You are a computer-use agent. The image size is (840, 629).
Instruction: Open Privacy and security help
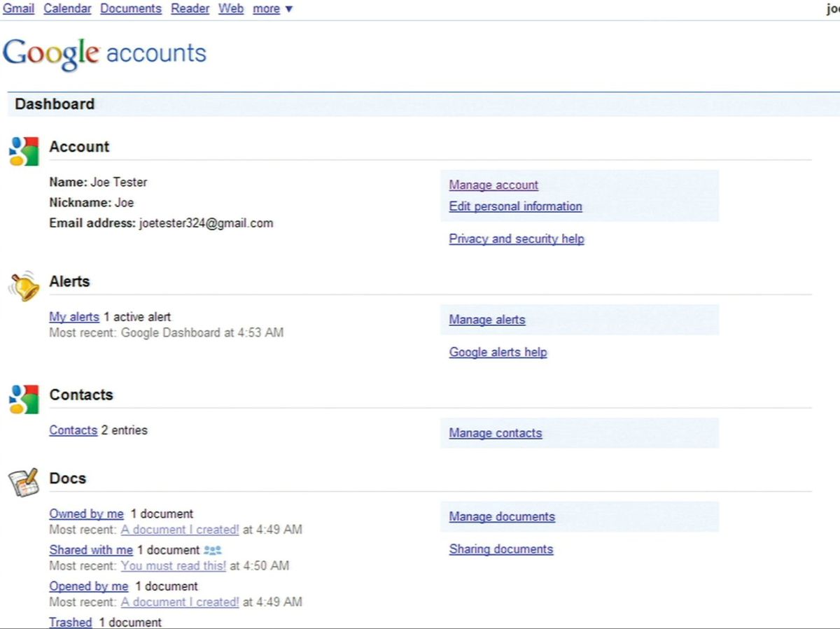point(517,239)
